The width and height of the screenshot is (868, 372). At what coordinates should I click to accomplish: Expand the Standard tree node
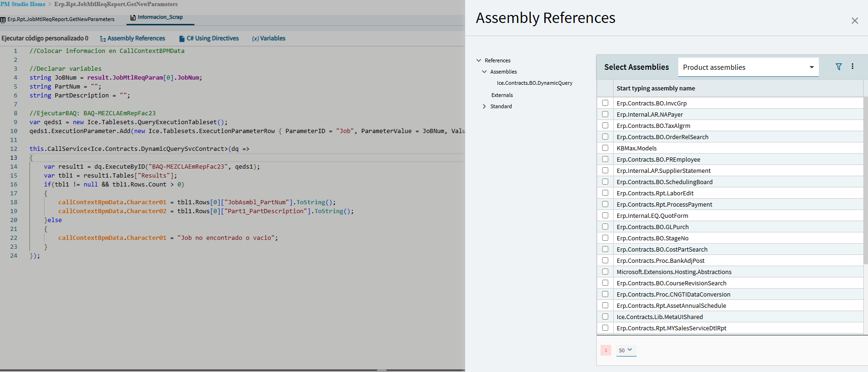(x=484, y=106)
